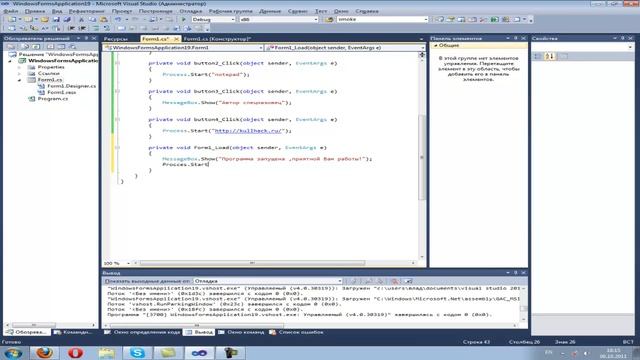Start debugging with the green play icon

(x=184, y=19)
